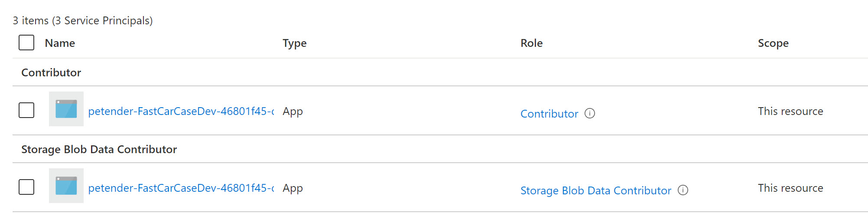Open petender-FastCarCaseDev link under Storage Blob group
The height and width of the screenshot is (213, 868).
[x=181, y=188]
